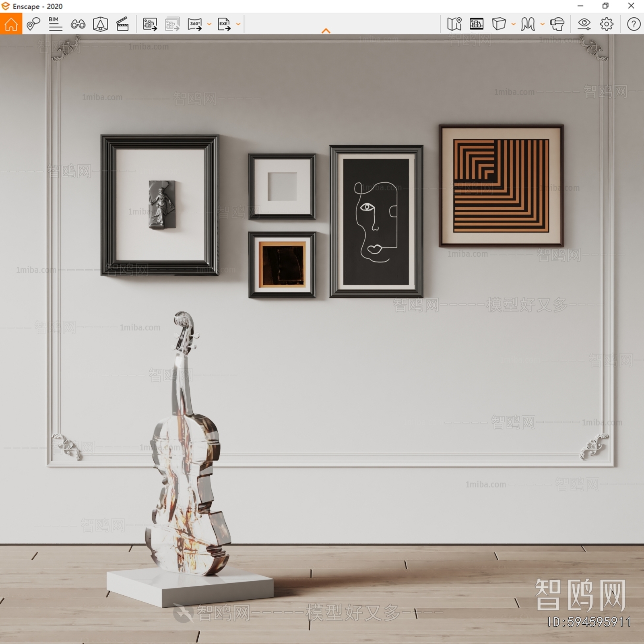Enable VR headset mode
The height and width of the screenshot is (644, 644).
click(557, 24)
